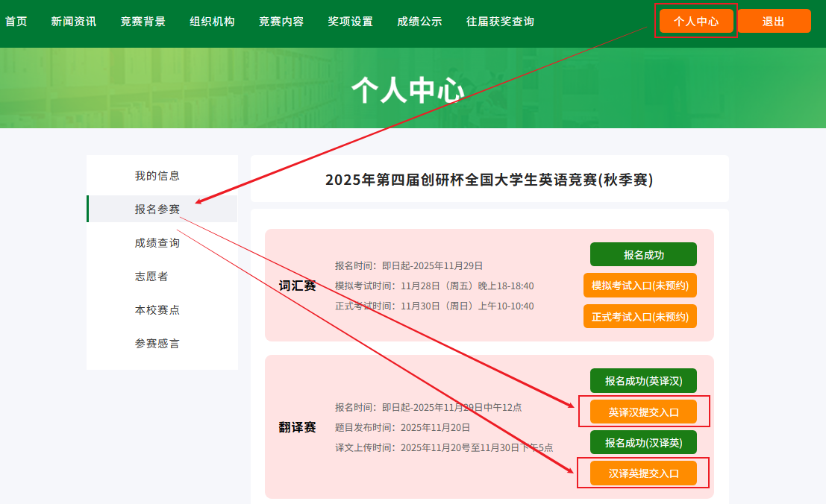The height and width of the screenshot is (504, 826).
Task: Select 本校赛点 sidebar item
Action: click(x=157, y=310)
